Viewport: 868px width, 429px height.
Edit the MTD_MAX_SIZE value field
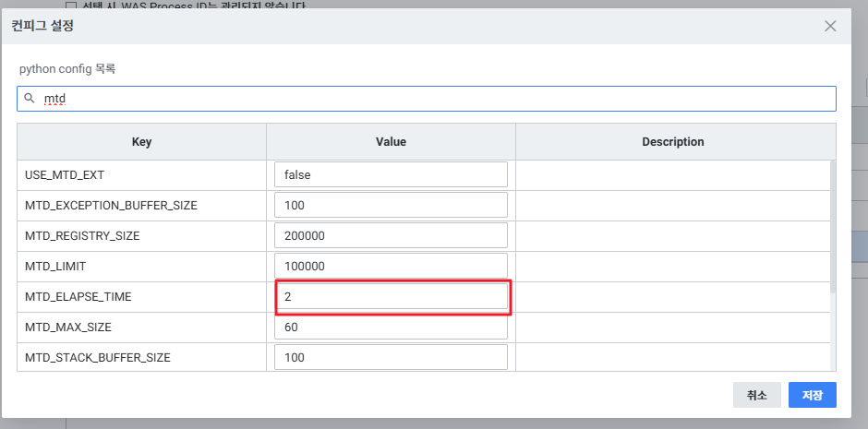(x=391, y=327)
